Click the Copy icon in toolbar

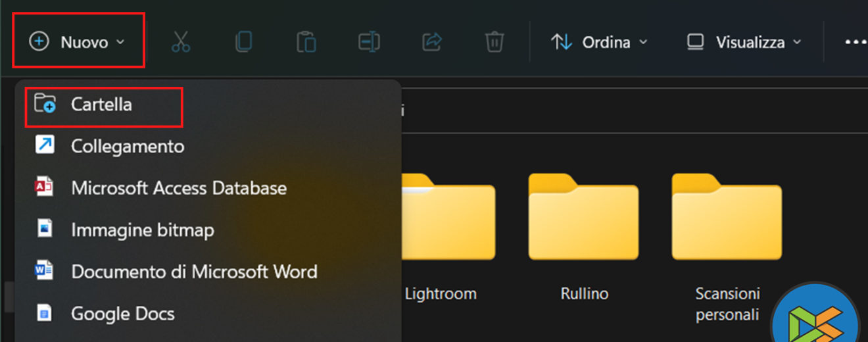point(243,42)
